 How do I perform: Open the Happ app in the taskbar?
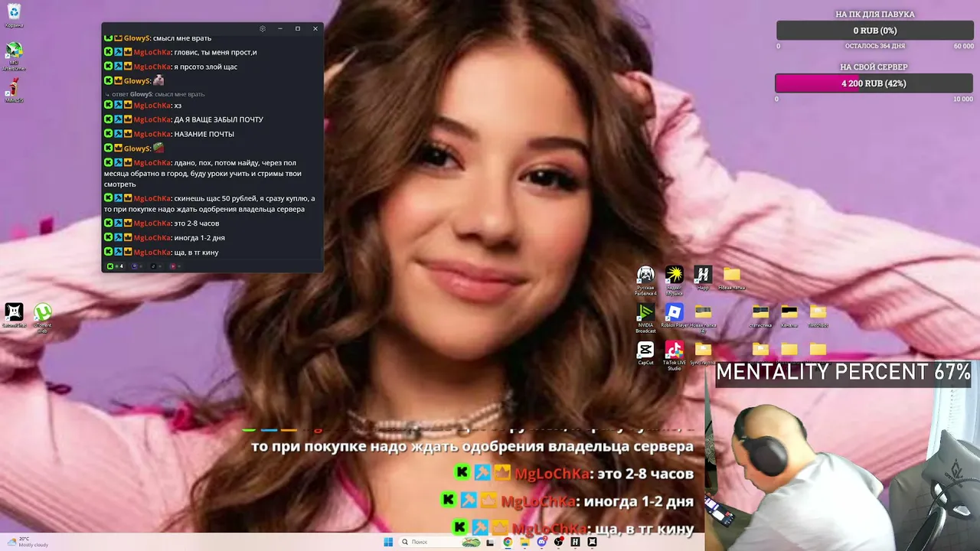tap(575, 542)
